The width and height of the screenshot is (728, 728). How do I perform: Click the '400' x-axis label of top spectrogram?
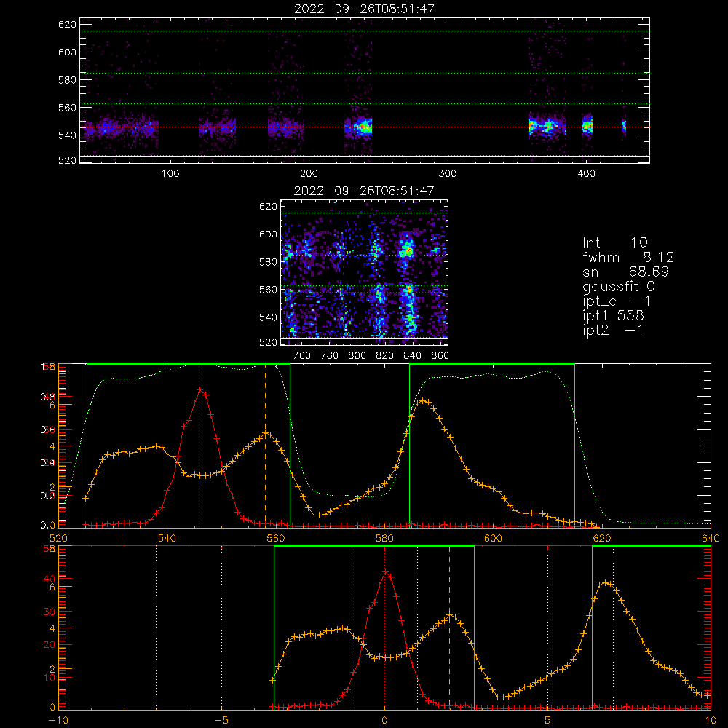586,174
